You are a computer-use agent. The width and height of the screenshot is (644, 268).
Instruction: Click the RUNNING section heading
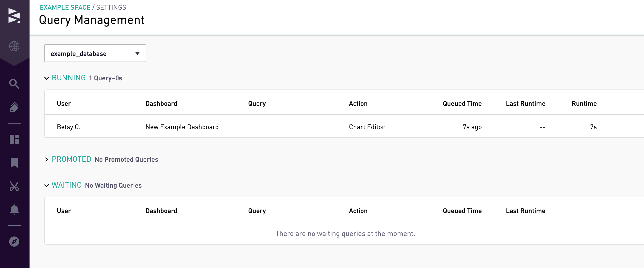[69, 78]
